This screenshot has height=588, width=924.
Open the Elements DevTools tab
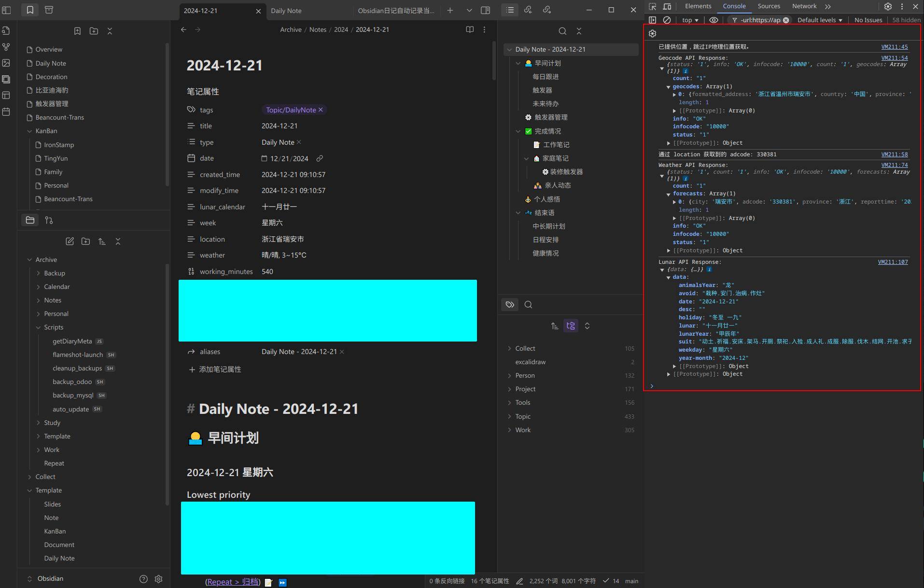pos(698,6)
